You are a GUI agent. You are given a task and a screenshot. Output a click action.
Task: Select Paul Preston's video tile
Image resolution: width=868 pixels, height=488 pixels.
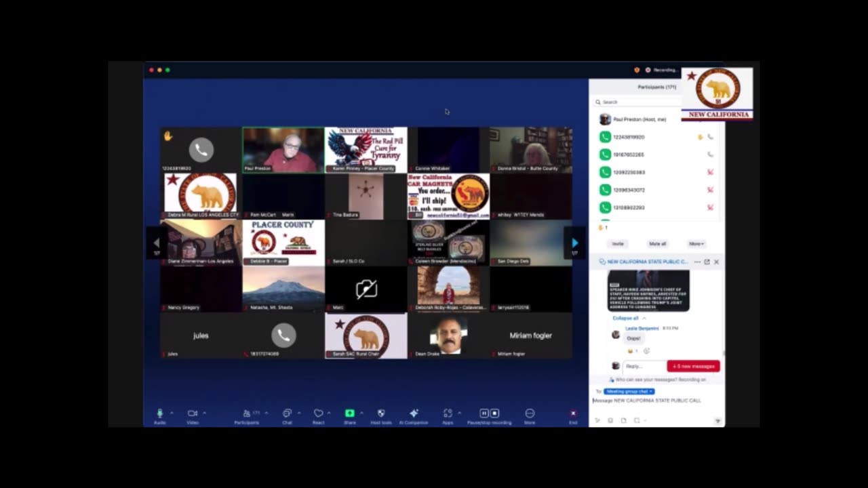click(x=283, y=150)
